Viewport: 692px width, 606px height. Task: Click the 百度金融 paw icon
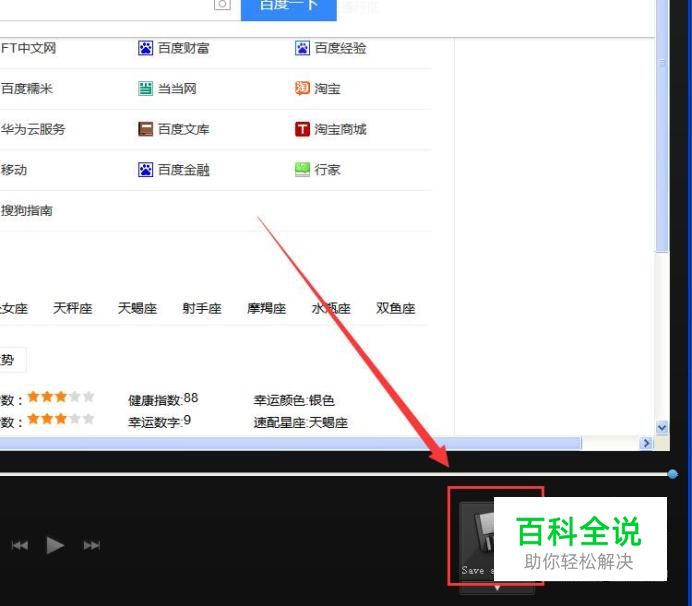[145, 169]
